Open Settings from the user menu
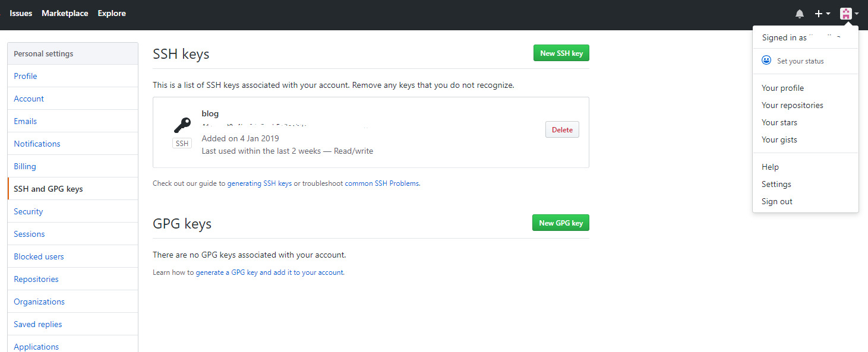This screenshot has width=868, height=352. tap(777, 184)
